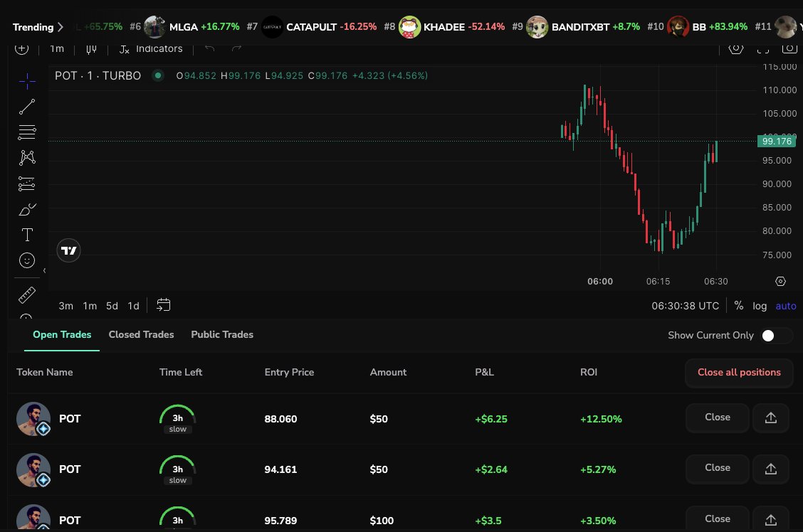Toggle Show Current Only switch
The width and height of the screenshot is (803, 532).
click(777, 336)
